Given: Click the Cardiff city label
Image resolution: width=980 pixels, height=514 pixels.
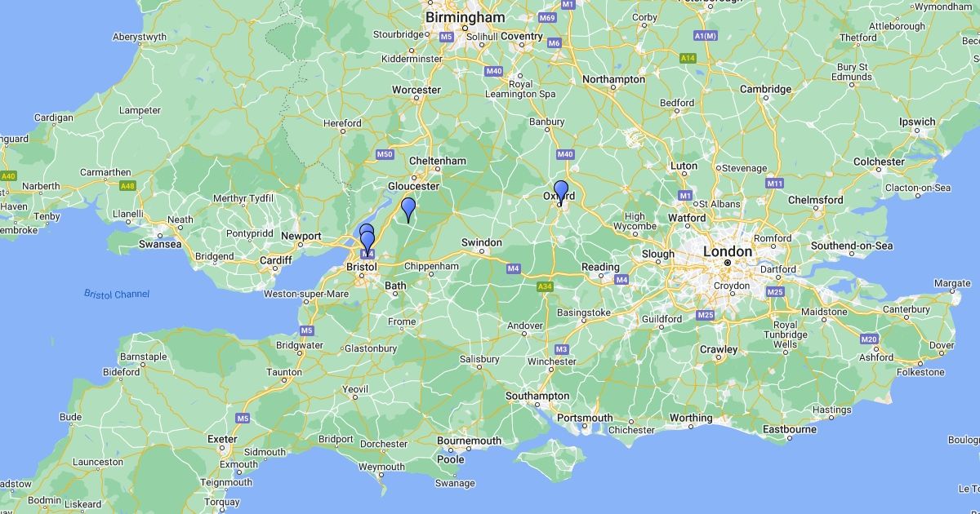Looking at the screenshot, I should [275, 261].
